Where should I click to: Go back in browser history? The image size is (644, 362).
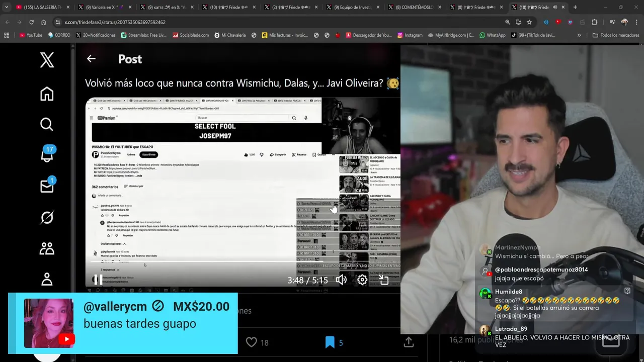click(x=7, y=22)
